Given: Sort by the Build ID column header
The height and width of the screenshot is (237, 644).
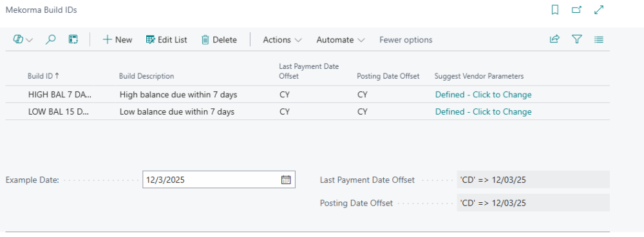Looking at the screenshot, I should coord(44,76).
